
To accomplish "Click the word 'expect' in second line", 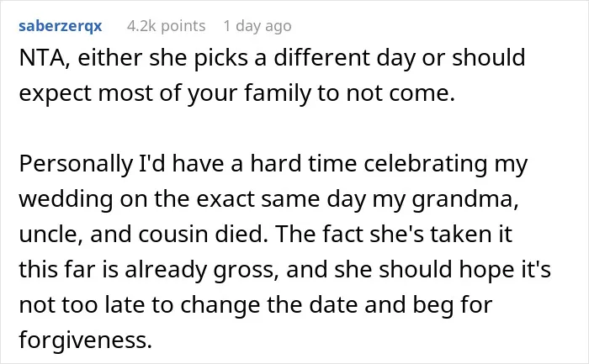I will [x=56, y=94].
